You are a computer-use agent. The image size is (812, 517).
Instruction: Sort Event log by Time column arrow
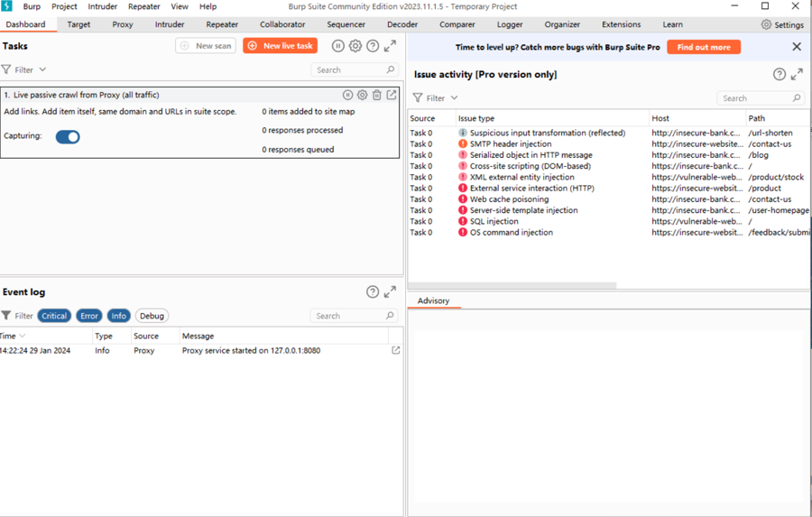click(x=23, y=336)
